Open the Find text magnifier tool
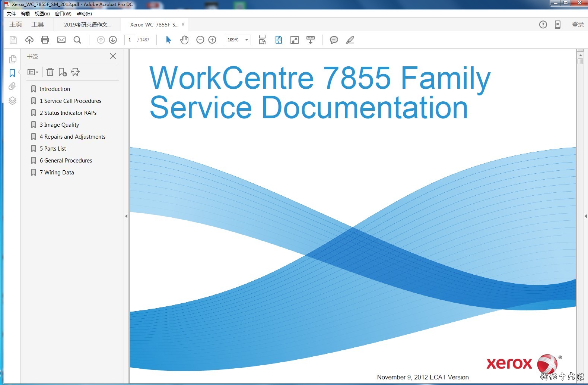 tap(77, 40)
